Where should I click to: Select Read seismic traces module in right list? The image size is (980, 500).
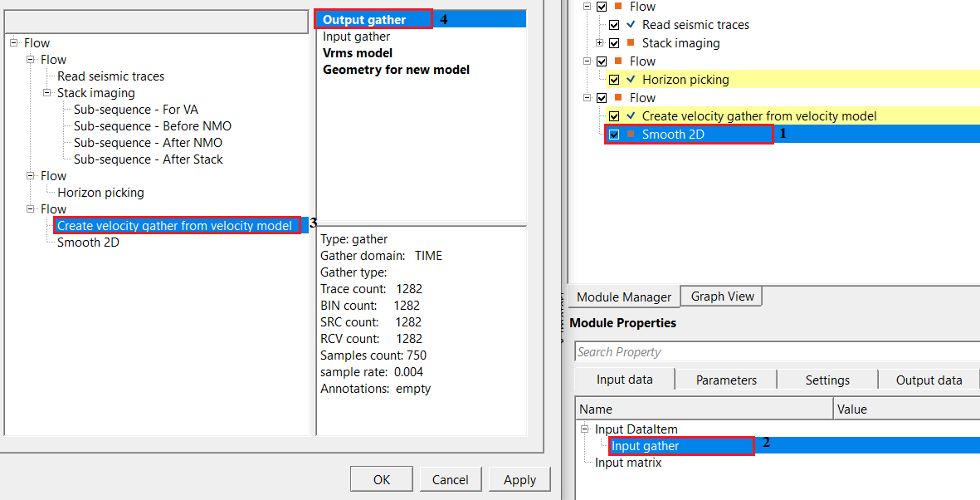(695, 25)
